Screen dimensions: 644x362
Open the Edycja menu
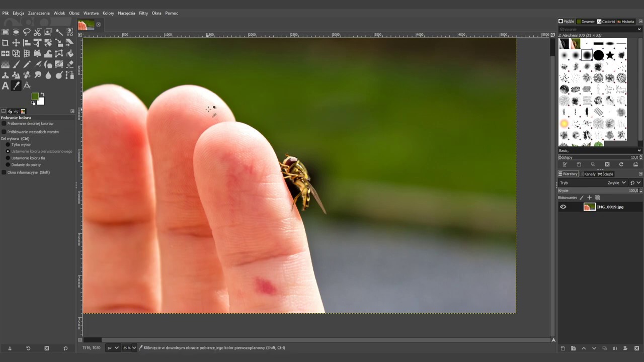(x=18, y=13)
